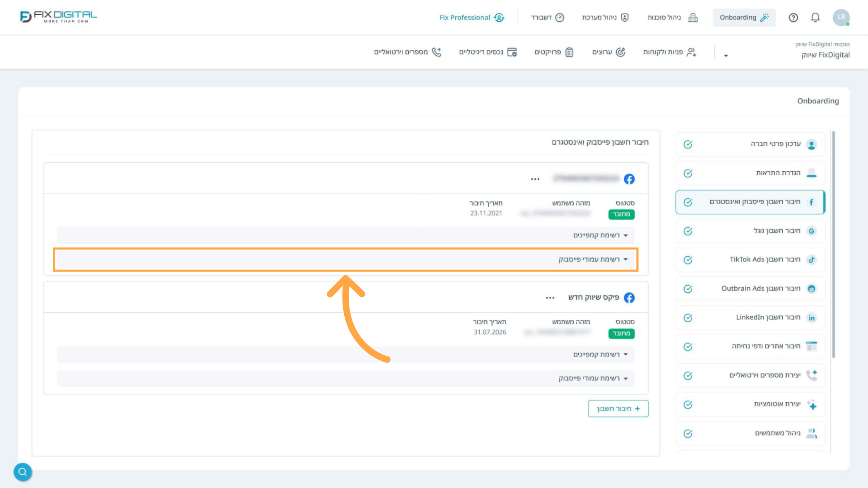Expand רשימת קמפיינים for the 23.11.2021 account

(x=345, y=235)
